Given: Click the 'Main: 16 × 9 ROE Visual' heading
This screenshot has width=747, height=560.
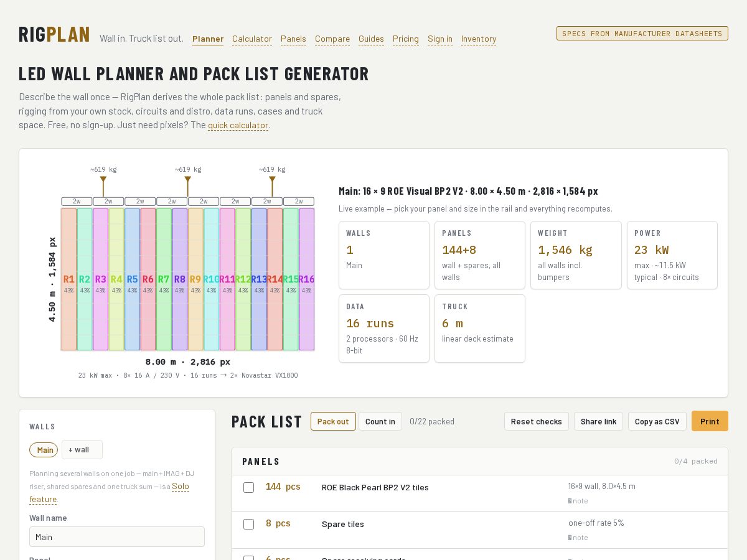Looking at the screenshot, I should click(468, 191).
